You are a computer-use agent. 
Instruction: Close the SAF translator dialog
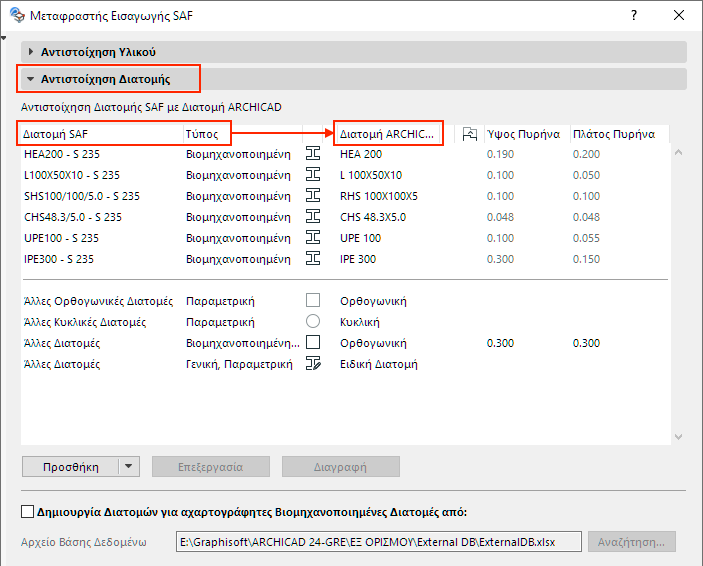[x=679, y=15]
